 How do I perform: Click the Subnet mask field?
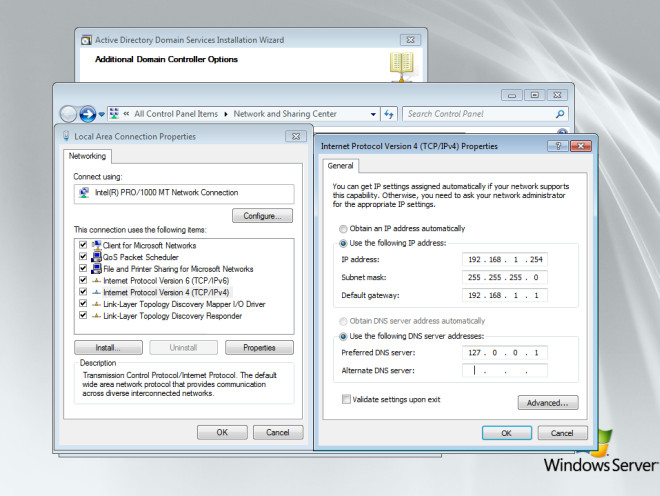[505, 277]
